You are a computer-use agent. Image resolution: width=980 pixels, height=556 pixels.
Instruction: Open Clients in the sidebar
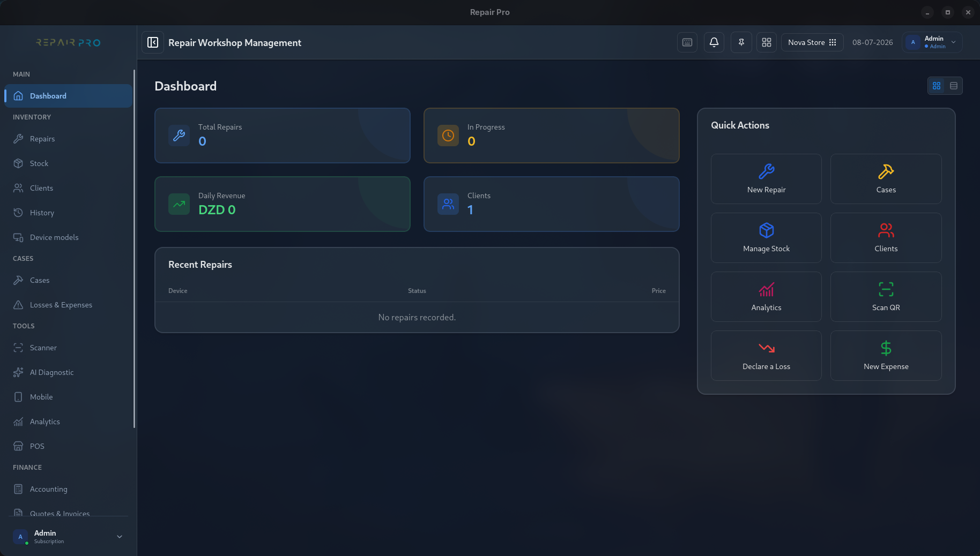[x=68, y=188]
